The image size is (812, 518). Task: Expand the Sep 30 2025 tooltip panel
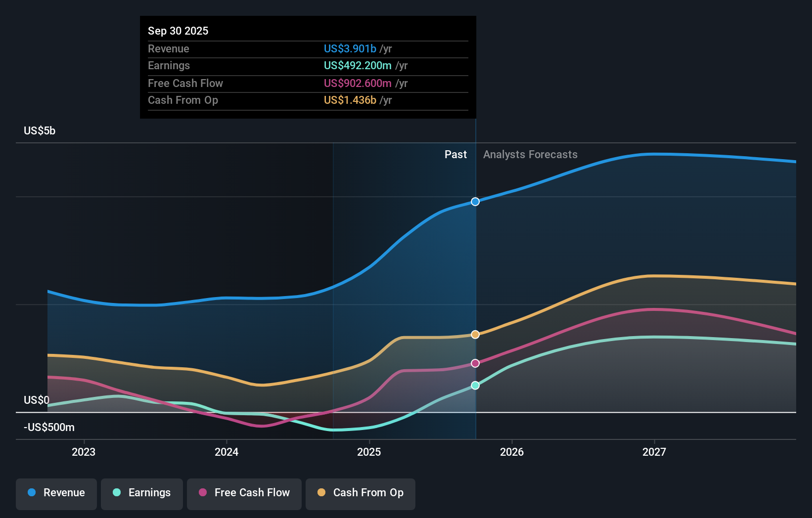(x=178, y=31)
